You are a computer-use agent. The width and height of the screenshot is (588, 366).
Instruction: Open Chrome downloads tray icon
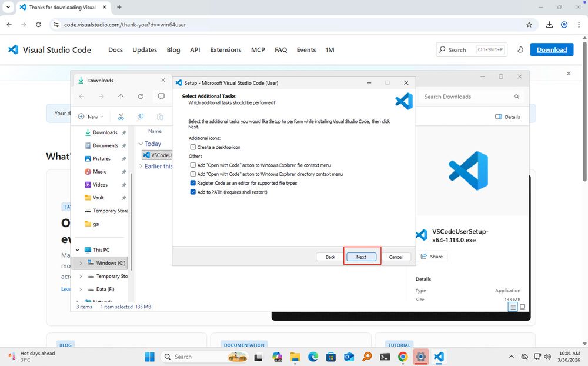click(549, 25)
